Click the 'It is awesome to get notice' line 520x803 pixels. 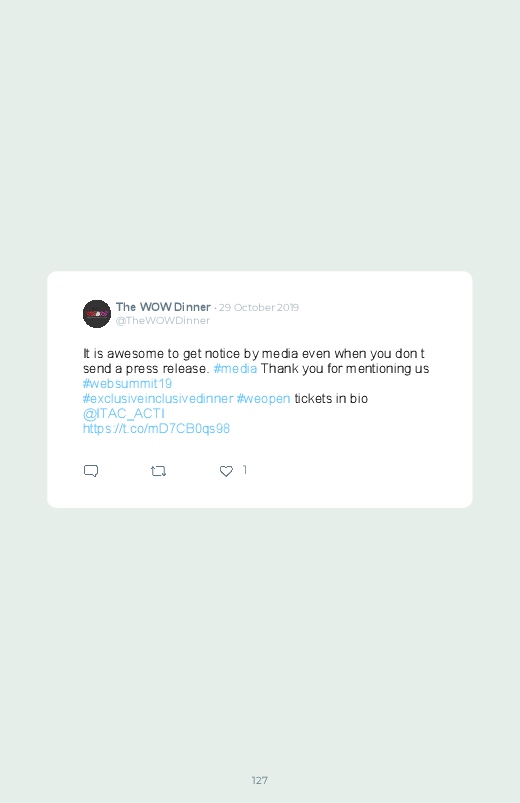(x=254, y=354)
